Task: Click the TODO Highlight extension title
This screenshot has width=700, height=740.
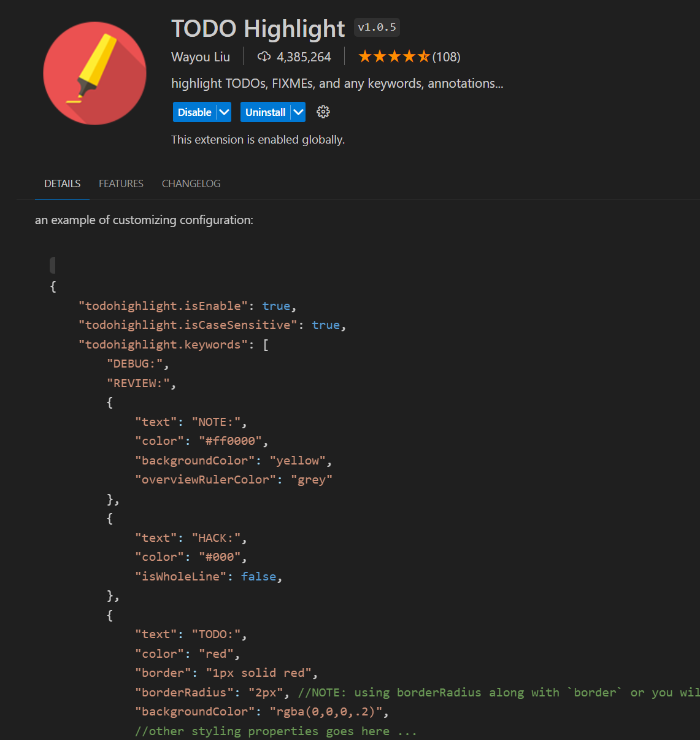Action: click(258, 29)
